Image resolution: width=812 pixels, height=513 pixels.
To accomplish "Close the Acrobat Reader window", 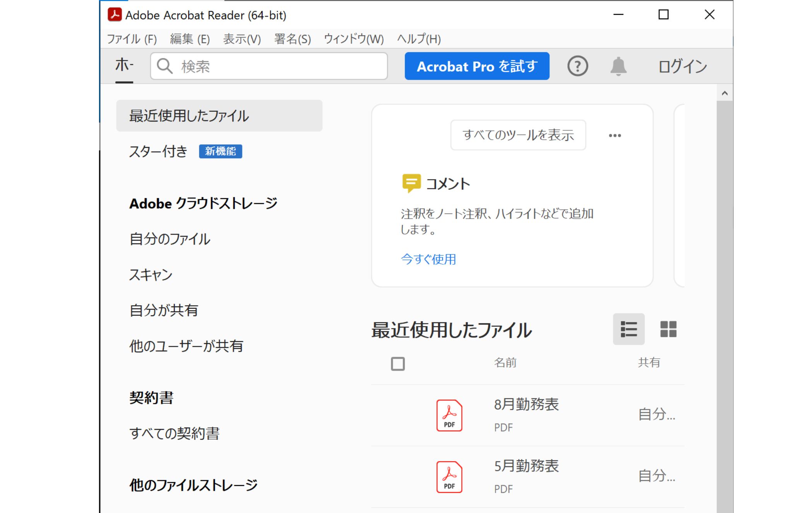I will [x=710, y=15].
